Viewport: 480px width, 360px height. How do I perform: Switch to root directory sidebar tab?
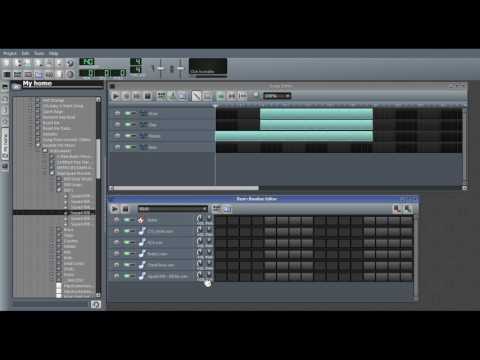(5, 166)
